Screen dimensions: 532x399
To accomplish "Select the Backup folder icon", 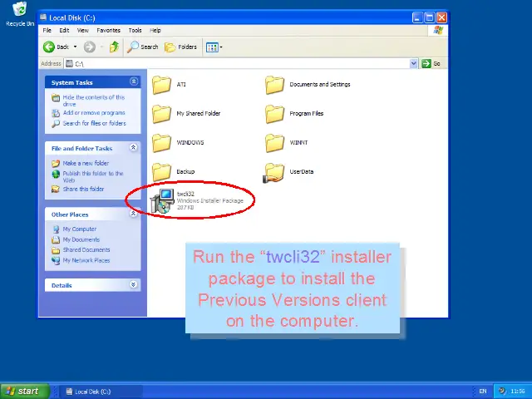I will [161, 172].
